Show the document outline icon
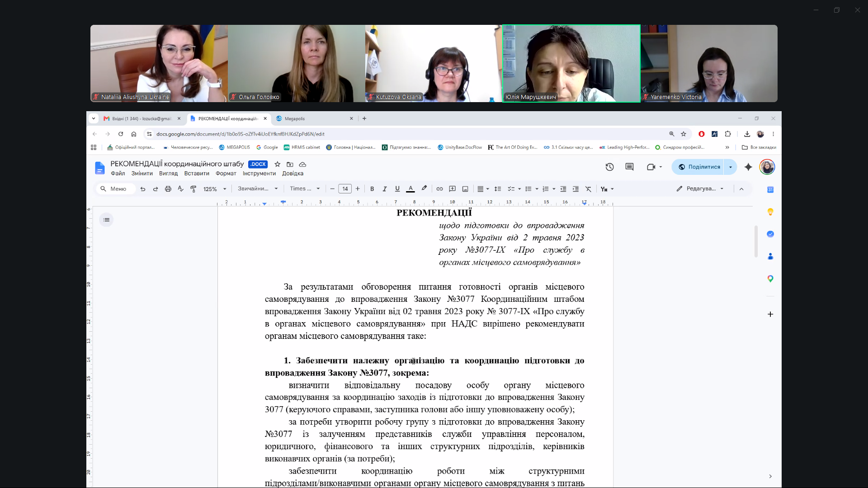Image resolution: width=868 pixels, height=488 pixels. pyautogui.click(x=106, y=220)
